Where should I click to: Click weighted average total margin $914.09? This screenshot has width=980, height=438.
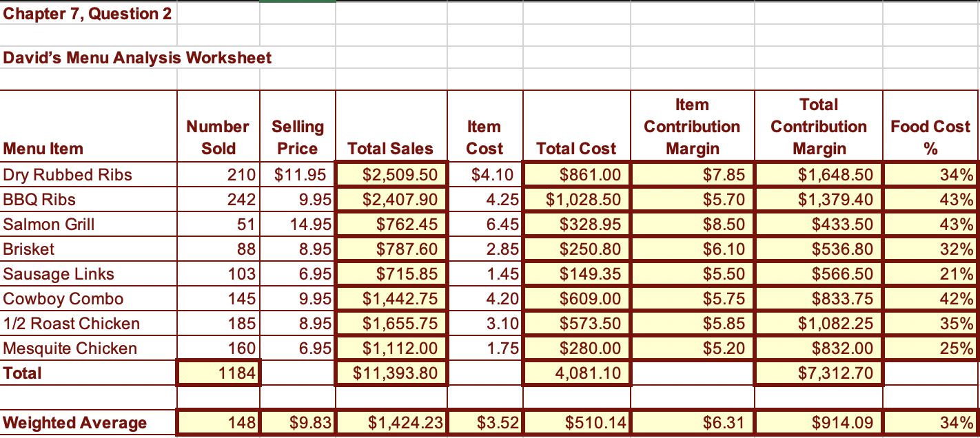pos(819,422)
